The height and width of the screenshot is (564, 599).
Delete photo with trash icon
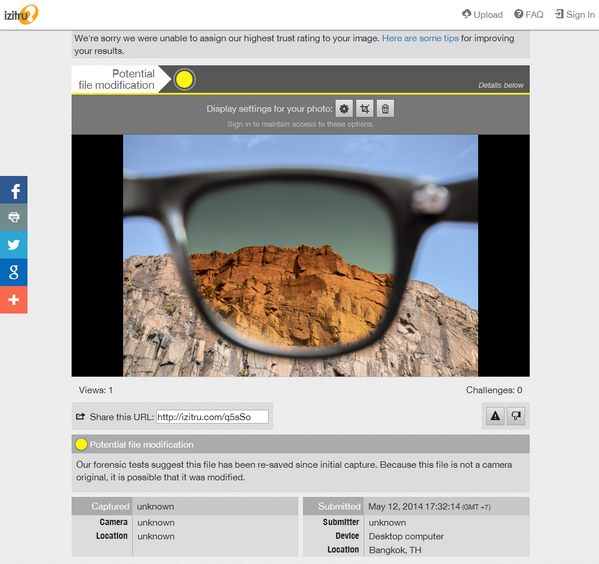(x=385, y=109)
